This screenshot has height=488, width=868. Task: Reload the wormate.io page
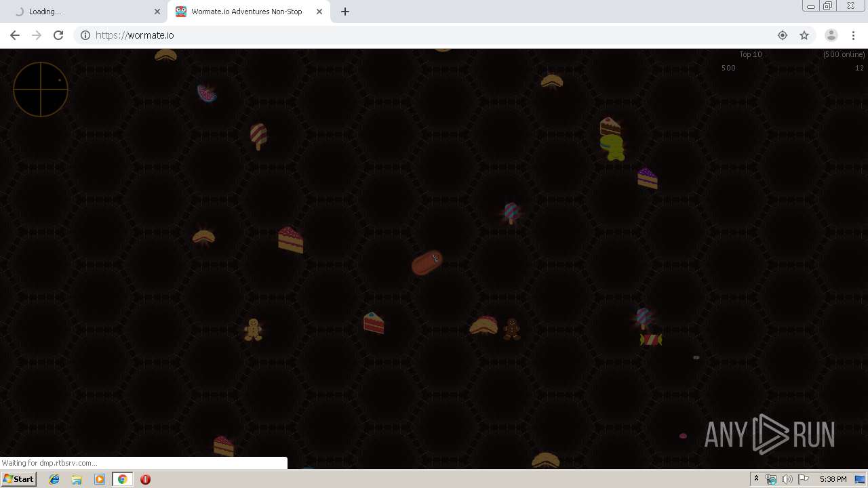point(58,35)
